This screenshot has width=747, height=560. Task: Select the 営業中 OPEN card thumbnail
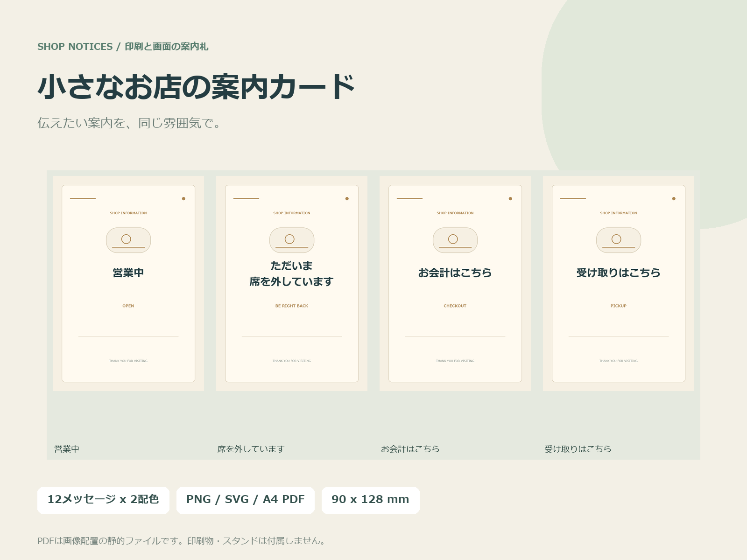pyautogui.click(x=128, y=283)
